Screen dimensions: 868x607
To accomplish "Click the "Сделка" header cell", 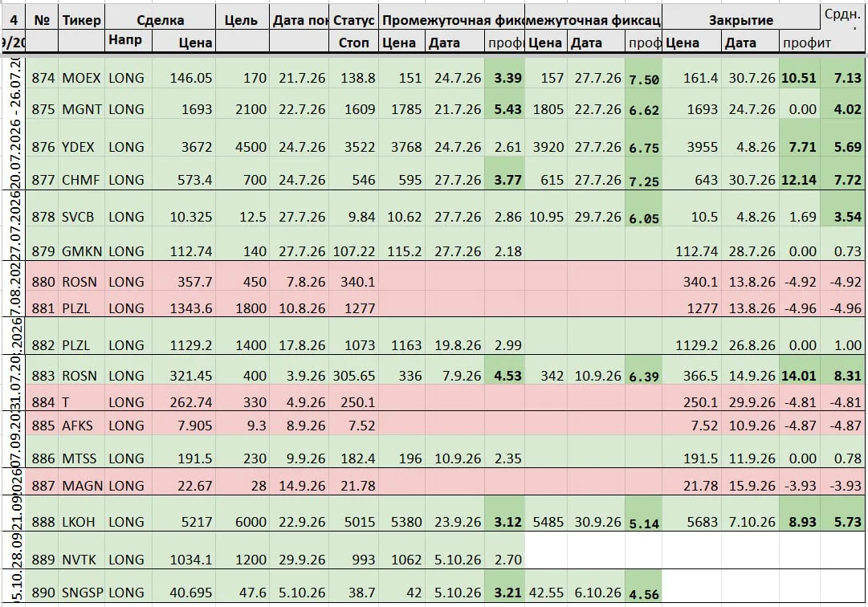I will (160, 20).
